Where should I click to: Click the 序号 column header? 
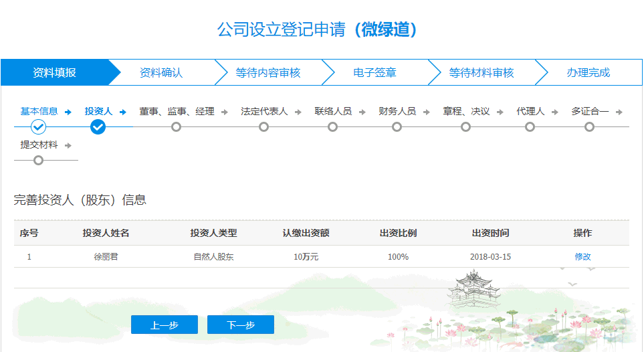pos(29,233)
